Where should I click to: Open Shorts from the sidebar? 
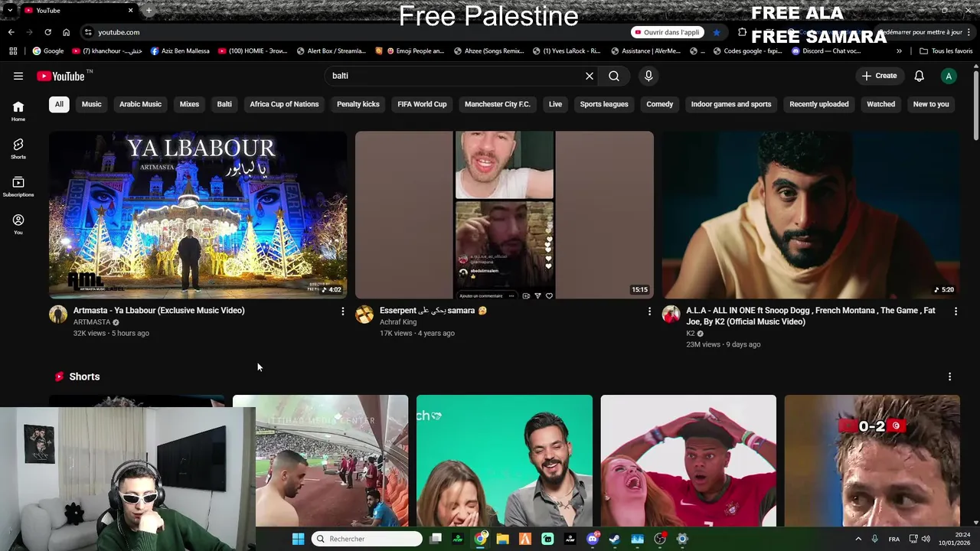point(18,148)
